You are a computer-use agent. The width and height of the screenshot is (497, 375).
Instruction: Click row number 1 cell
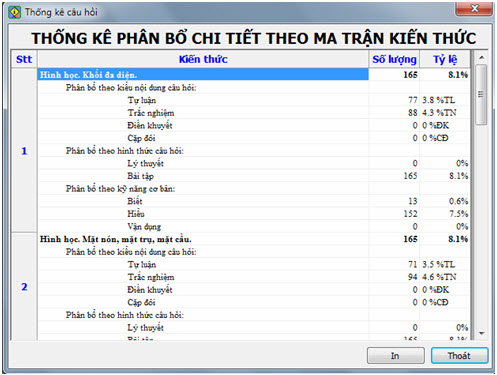[x=24, y=151]
